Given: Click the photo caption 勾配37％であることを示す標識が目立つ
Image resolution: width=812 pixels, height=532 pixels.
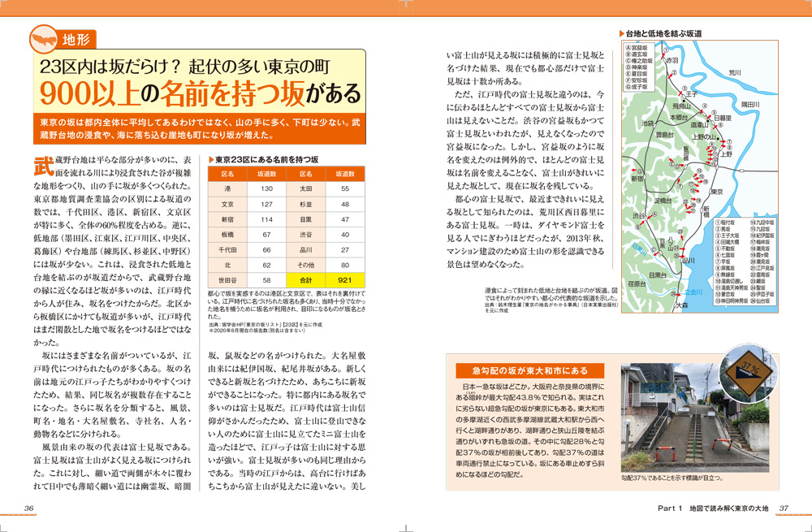Looking at the screenshot, I should pos(672,478).
